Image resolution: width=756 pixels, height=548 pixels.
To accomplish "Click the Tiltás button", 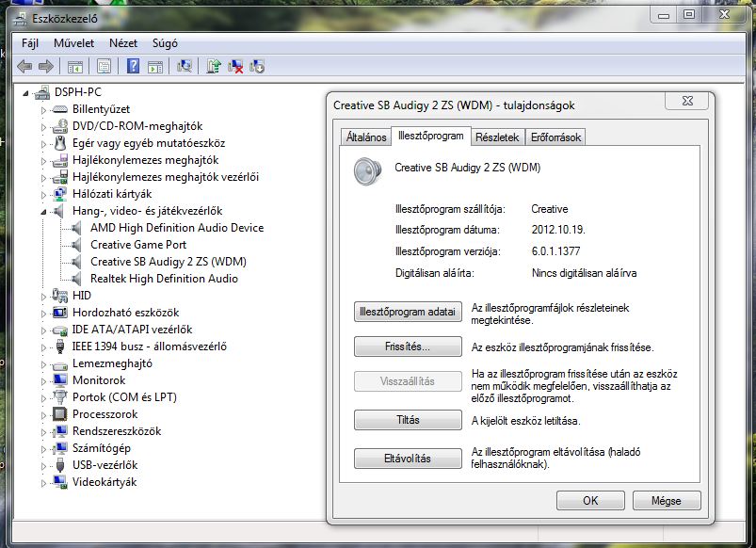I will pos(408,420).
